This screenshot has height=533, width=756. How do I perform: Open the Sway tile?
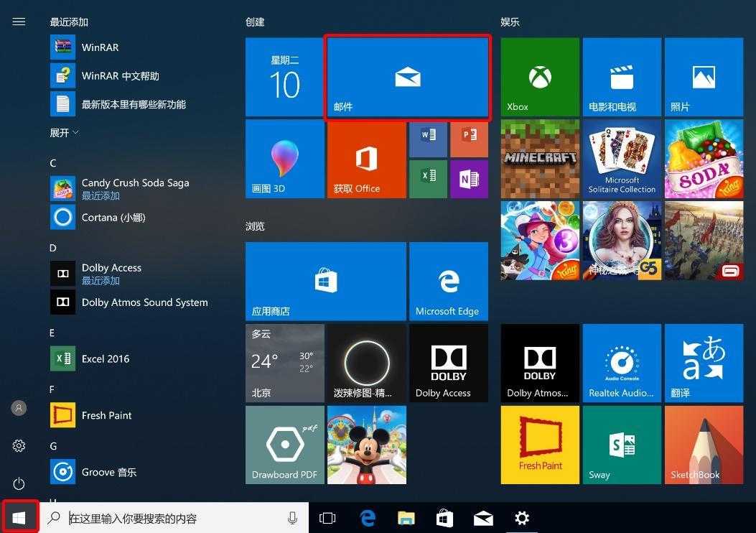(x=622, y=445)
